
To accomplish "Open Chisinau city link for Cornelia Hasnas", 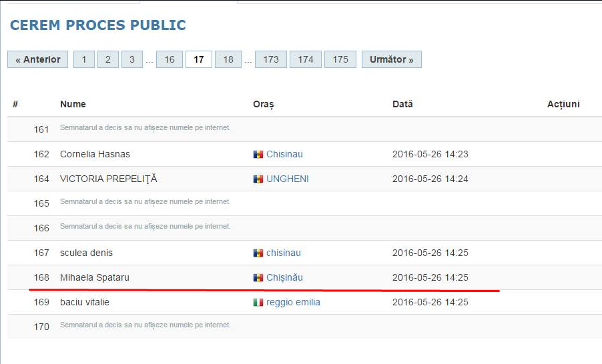I will tap(284, 154).
